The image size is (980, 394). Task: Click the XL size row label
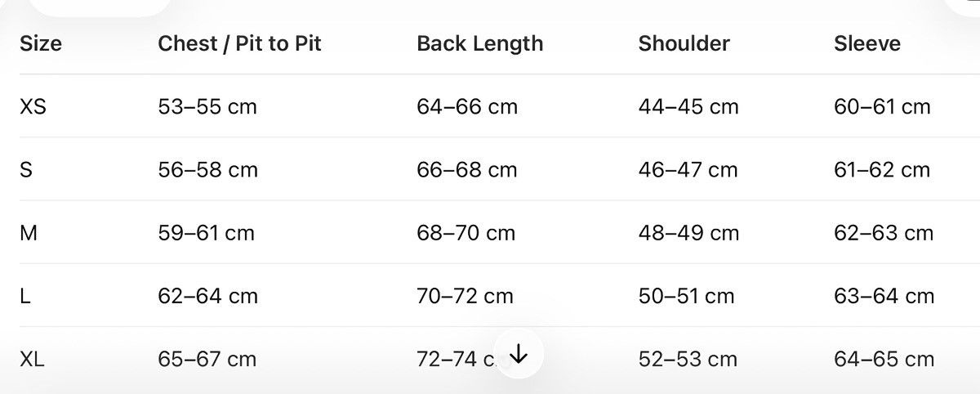[32, 359]
